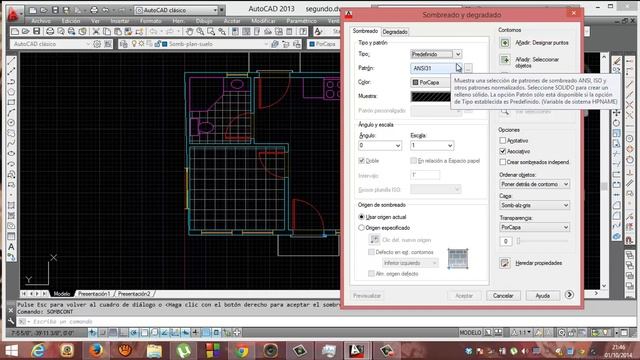
Task: Click the Previsualizar button
Action: (367, 296)
